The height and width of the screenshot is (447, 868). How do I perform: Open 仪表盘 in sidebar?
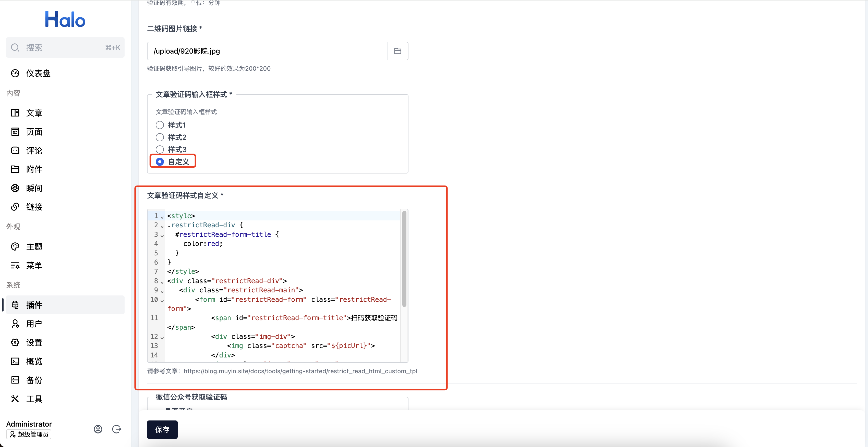point(65,73)
